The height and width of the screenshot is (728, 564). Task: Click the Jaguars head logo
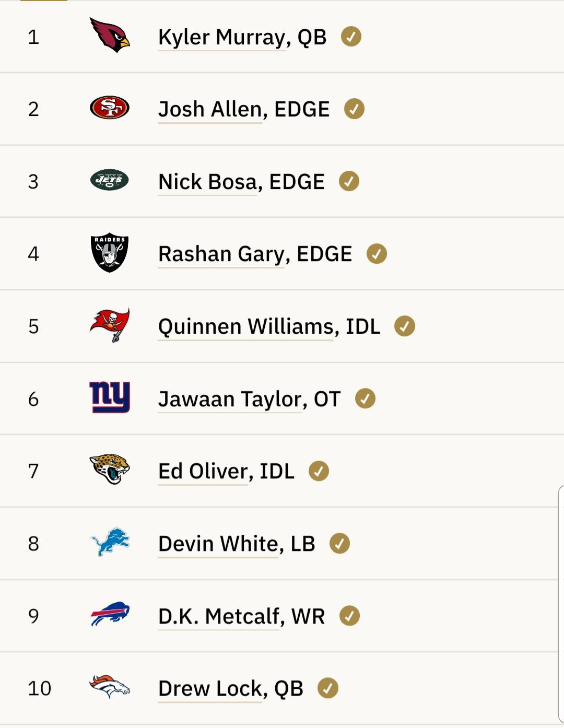[x=110, y=469]
